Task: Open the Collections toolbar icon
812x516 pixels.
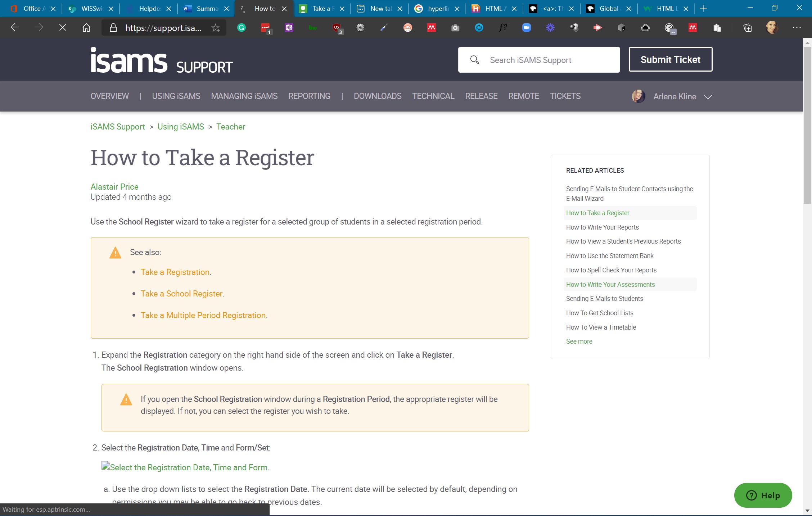Action: click(748, 28)
